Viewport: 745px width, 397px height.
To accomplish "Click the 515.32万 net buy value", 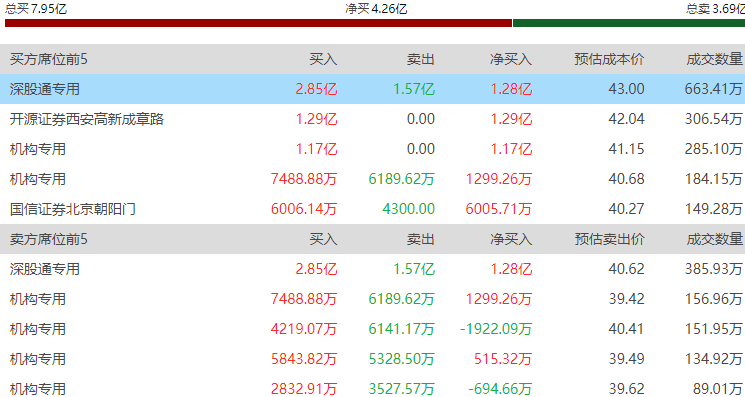I will [503, 359].
